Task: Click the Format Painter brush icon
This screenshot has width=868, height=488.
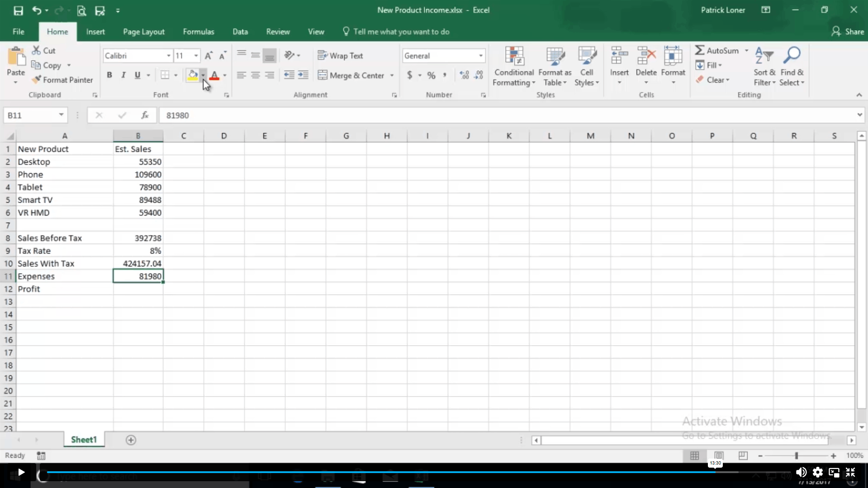Action: click(x=36, y=80)
